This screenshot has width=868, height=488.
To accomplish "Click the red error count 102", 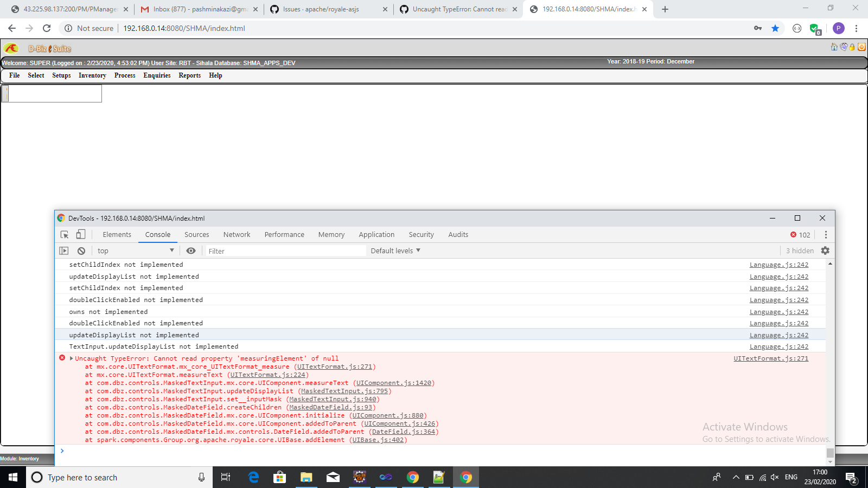I will (800, 235).
